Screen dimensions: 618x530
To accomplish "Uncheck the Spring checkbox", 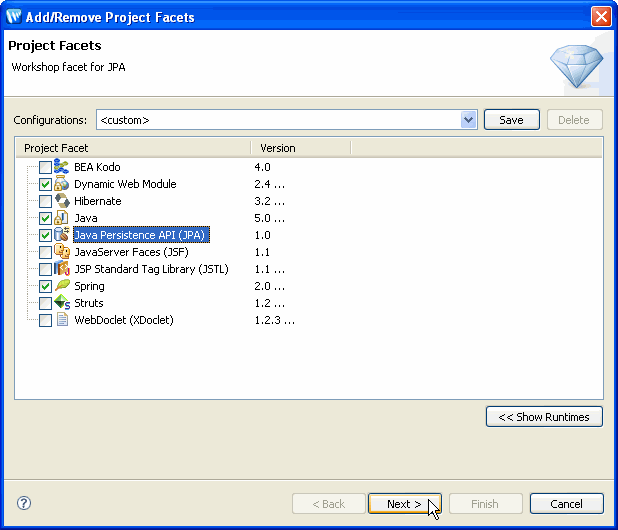I will click(x=45, y=286).
